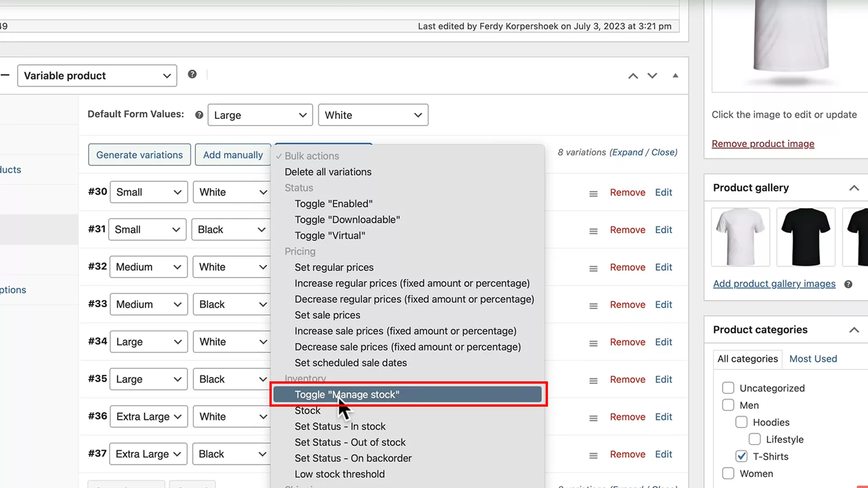The height and width of the screenshot is (488, 868).
Task: Check the Women category
Action: coord(728,473)
